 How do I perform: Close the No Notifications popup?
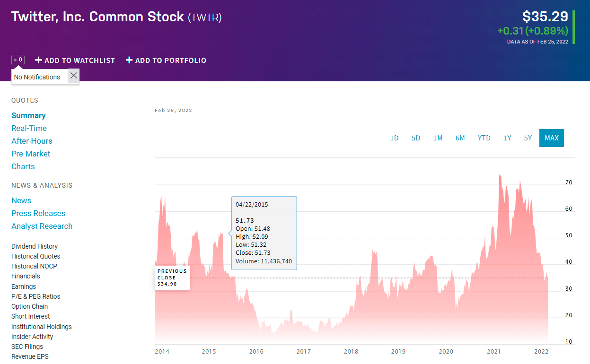pyautogui.click(x=73, y=76)
